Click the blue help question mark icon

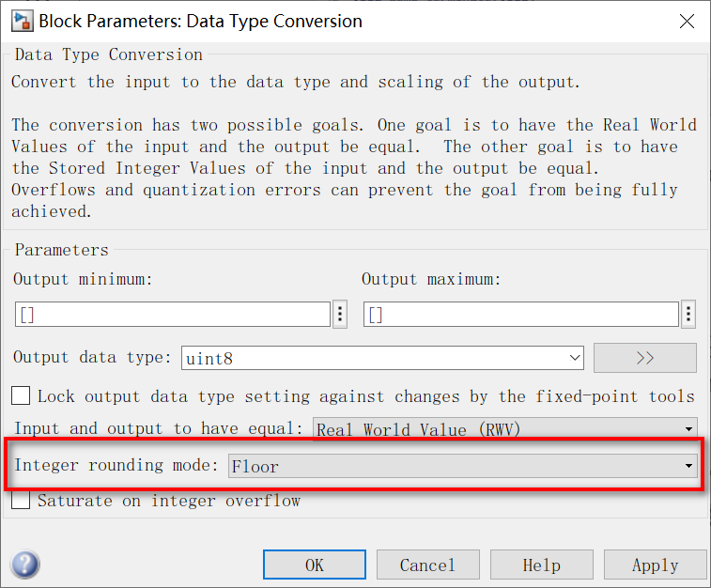pos(25,565)
